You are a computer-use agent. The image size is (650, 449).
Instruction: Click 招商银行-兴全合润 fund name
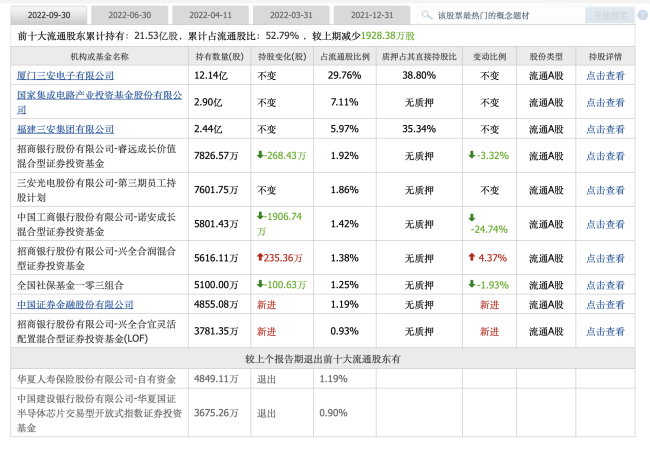(x=97, y=258)
